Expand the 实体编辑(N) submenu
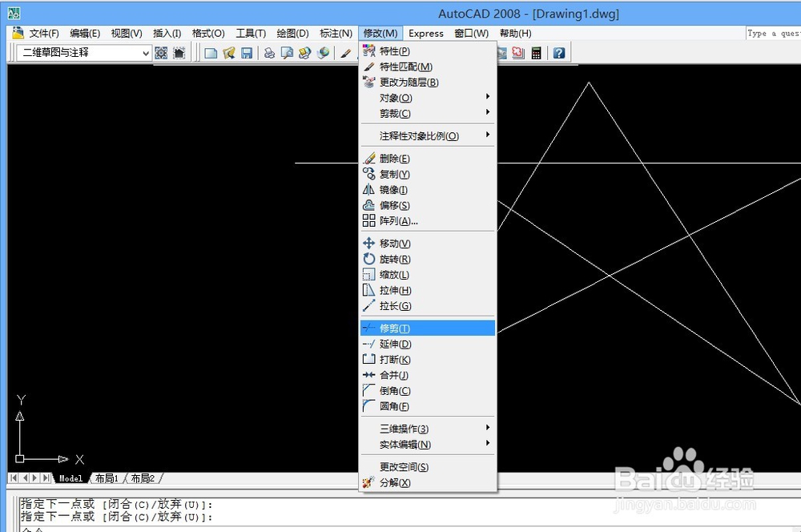 point(428,445)
